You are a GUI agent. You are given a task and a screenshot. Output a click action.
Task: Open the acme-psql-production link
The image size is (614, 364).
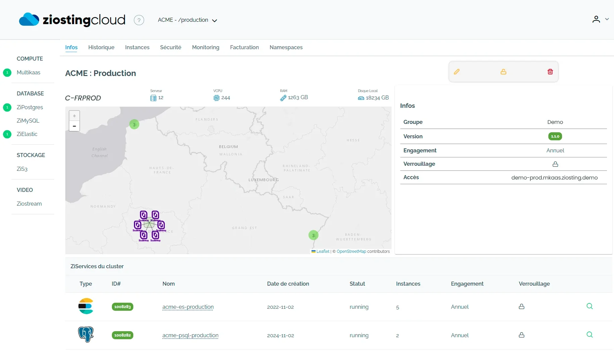click(190, 336)
